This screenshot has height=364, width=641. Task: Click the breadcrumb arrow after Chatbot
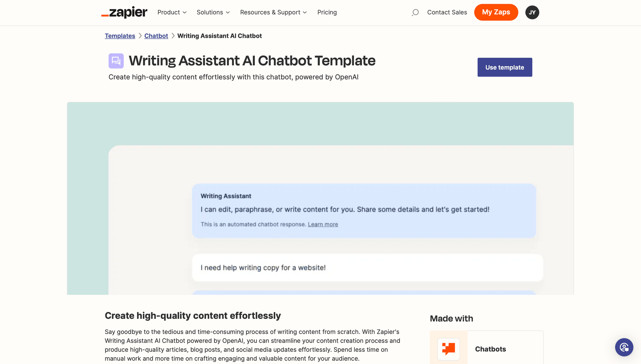click(172, 36)
